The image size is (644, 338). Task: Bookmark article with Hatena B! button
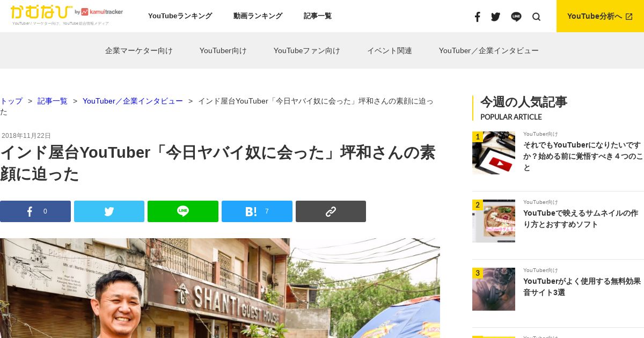pos(257,211)
